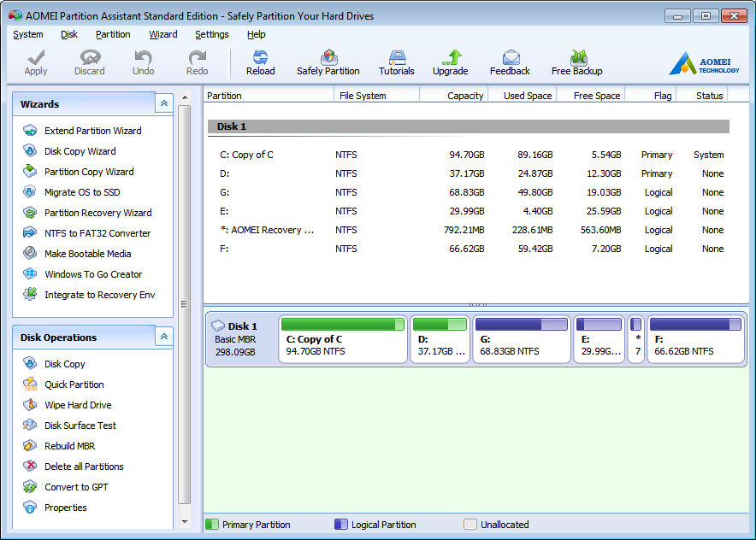Click the Disk 1 group header row
This screenshot has width=756, height=540.
pos(468,126)
